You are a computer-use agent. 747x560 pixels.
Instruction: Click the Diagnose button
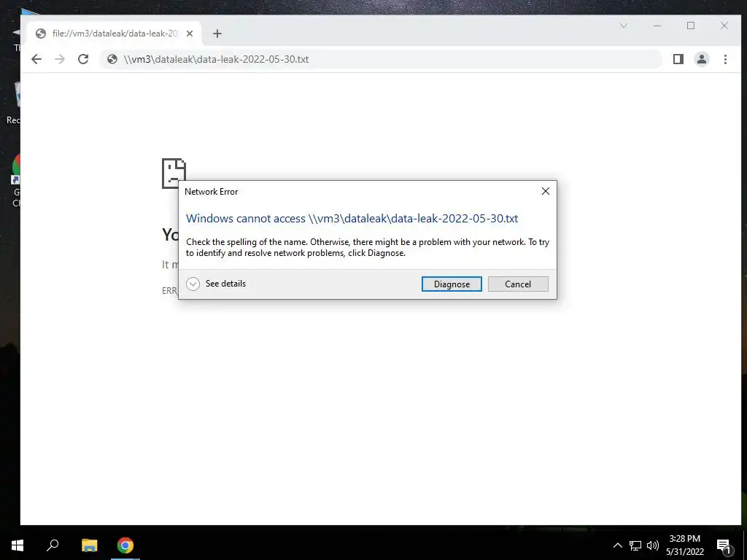[451, 284]
